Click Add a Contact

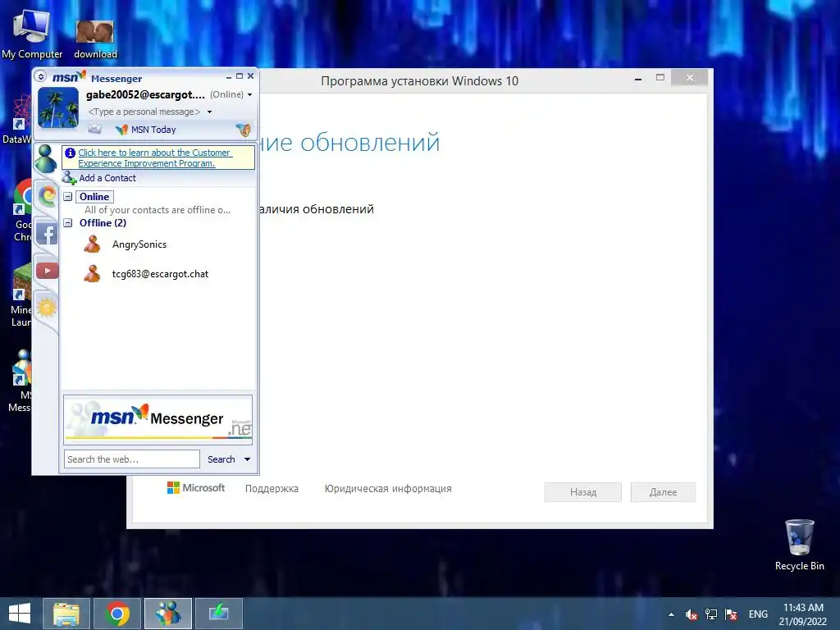point(99,178)
